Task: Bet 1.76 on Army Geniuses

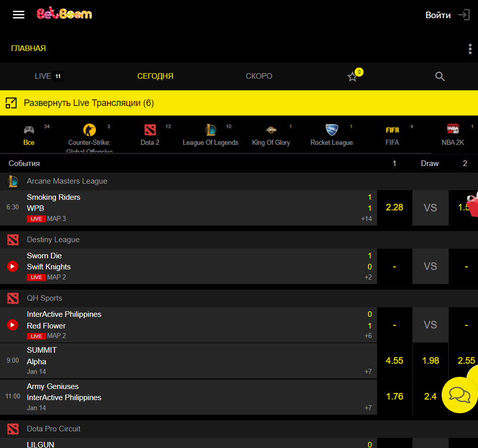Action: (395, 397)
